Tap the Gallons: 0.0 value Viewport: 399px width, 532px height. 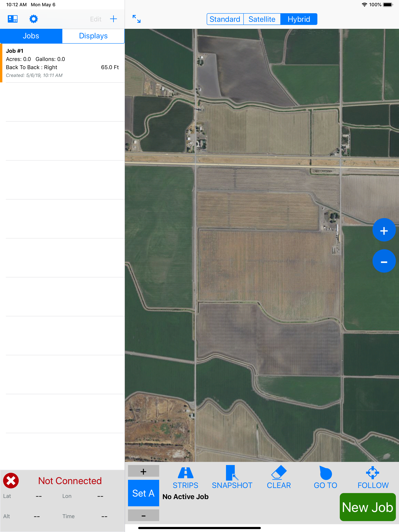50,59
